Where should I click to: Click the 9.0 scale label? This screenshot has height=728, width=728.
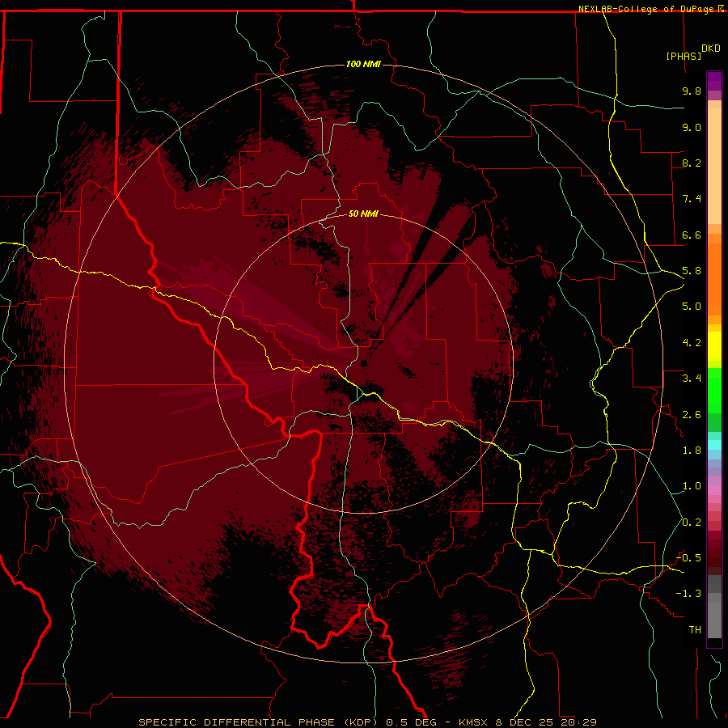692,127
